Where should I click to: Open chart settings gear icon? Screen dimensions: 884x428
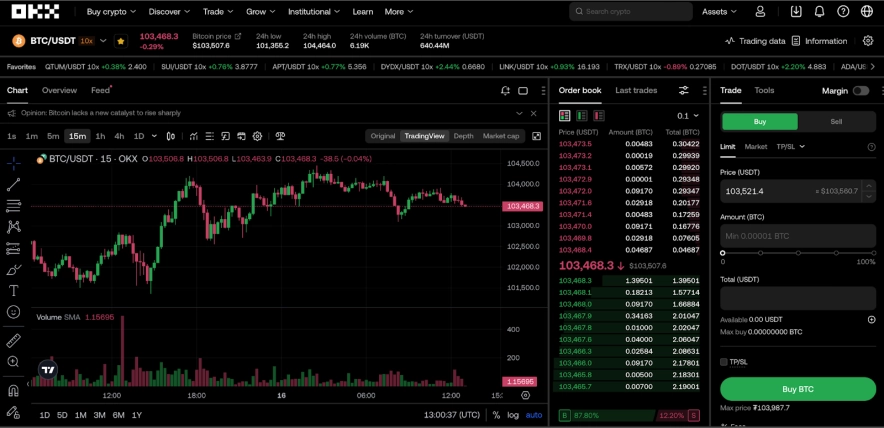pos(257,136)
